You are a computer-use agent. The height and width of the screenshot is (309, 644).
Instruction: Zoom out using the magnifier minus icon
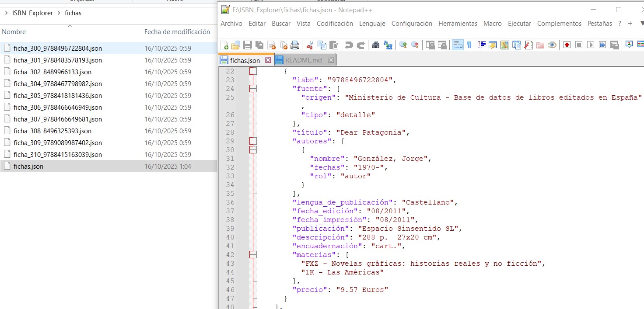415,45
